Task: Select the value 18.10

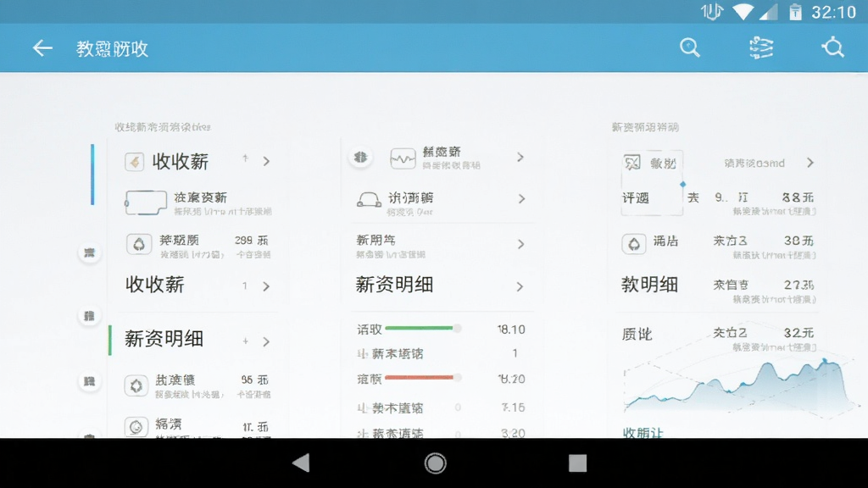Action: (x=511, y=330)
